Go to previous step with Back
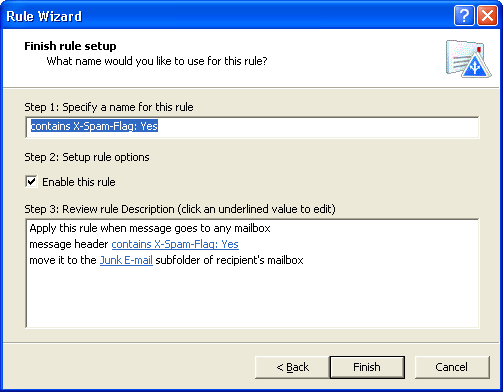This screenshot has width=503, height=392. tap(292, 367)
